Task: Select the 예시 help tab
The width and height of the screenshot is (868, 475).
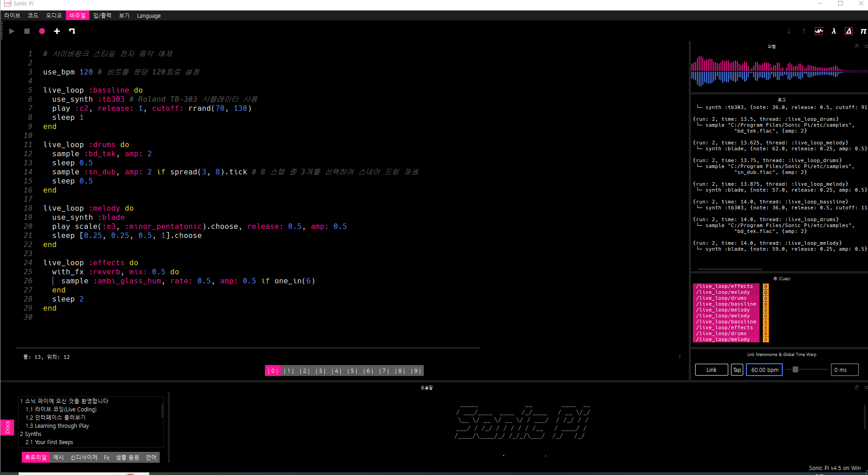Action: pos(59,457)
